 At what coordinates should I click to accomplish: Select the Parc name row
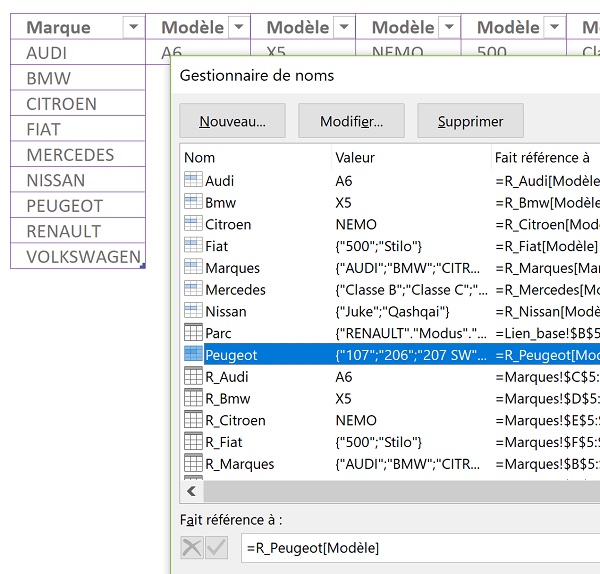click(390, 333)
